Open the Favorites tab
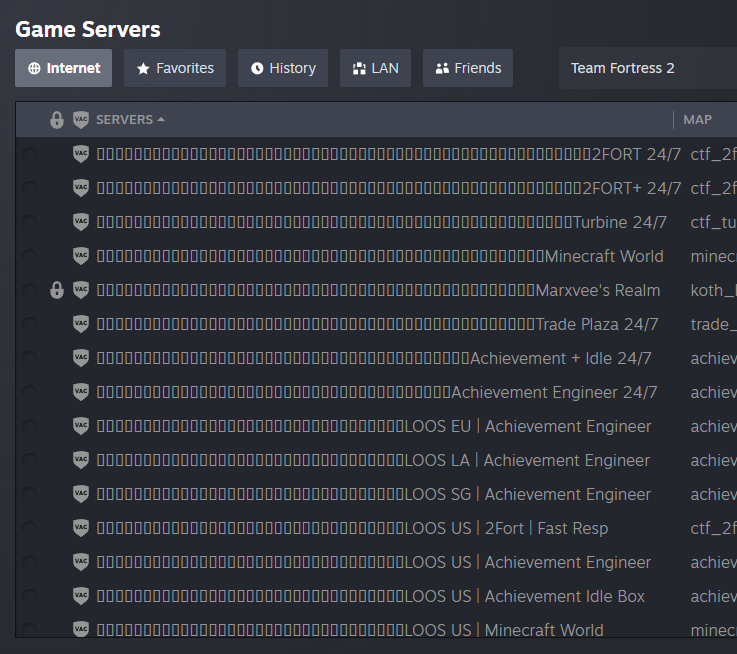The width and height of the screenshot is (737, 654). (175, 68)
